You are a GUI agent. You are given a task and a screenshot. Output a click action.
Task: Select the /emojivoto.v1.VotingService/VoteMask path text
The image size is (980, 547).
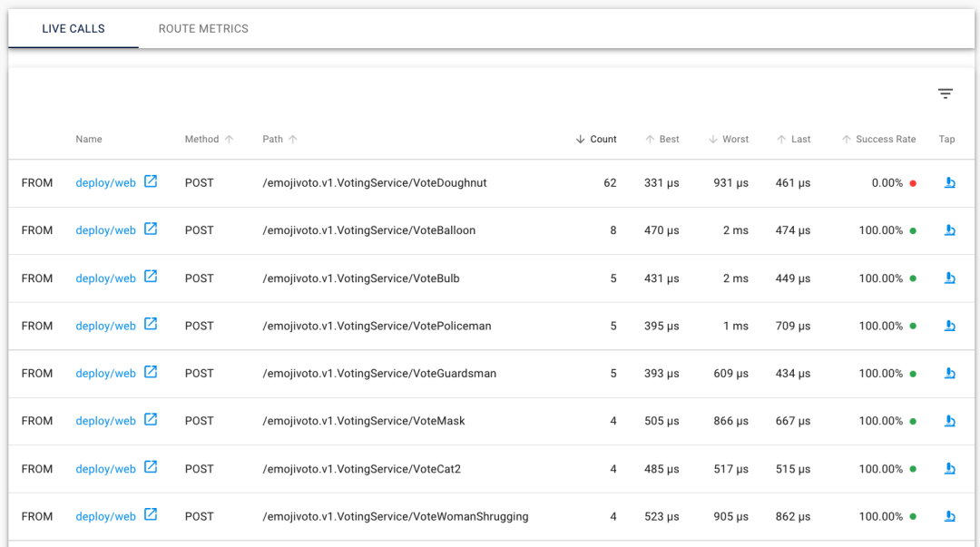pyautogui.click(x=364, y=421)
